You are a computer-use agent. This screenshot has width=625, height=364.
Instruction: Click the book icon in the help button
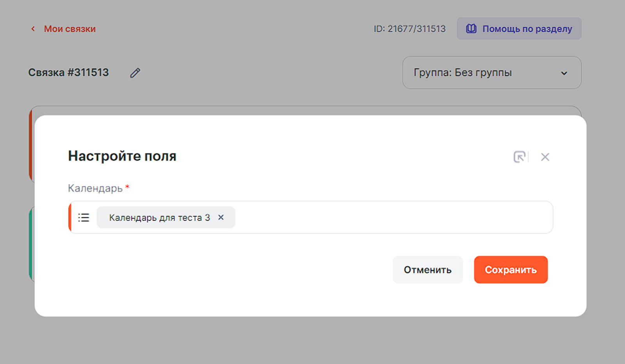[x=471, y=28]
